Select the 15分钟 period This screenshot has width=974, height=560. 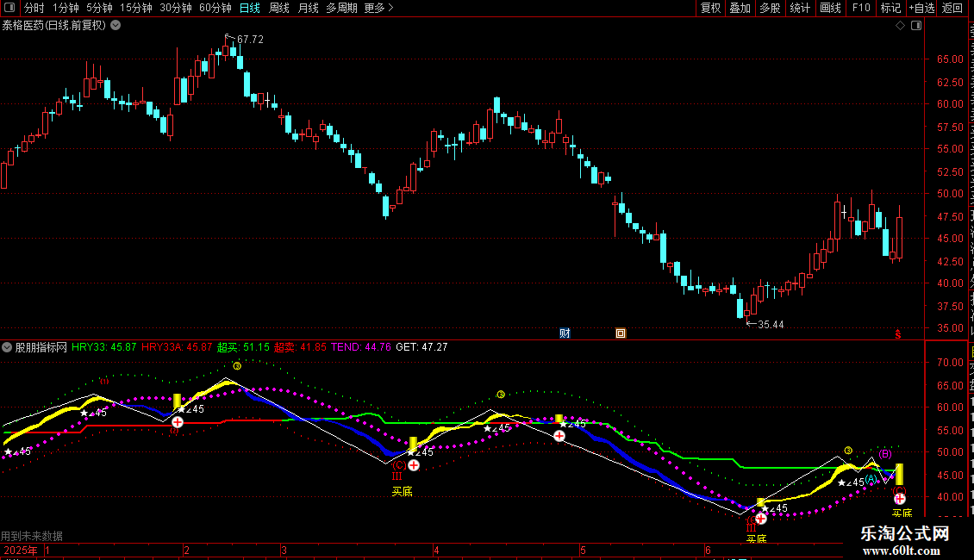click(136, 8)
